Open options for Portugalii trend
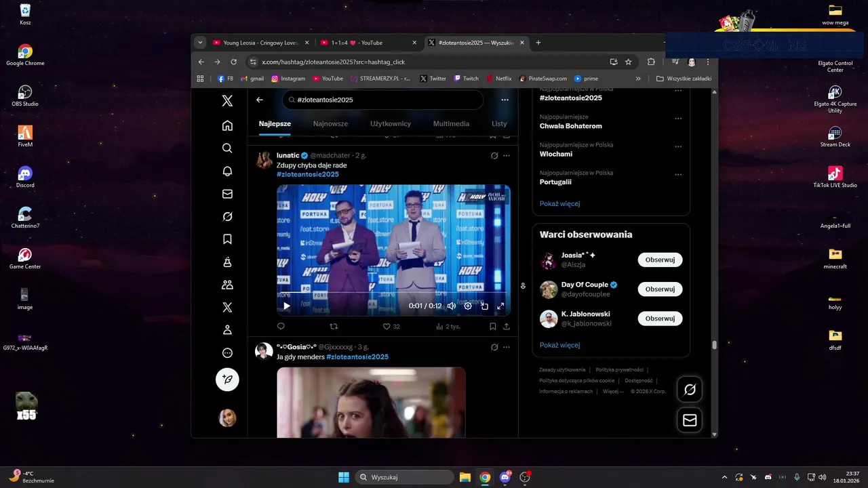The height and width of the screenshot is (488, 868). click(678, 174)
